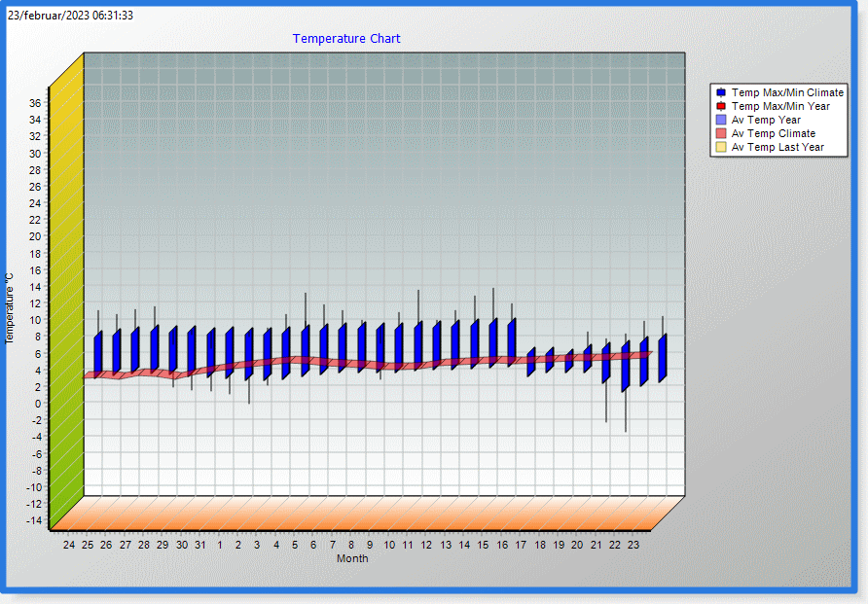The width and height of the screenshot is (868, 604).
Task: Click the -6 temperature axis value
Action: click(x=37, y=454)
